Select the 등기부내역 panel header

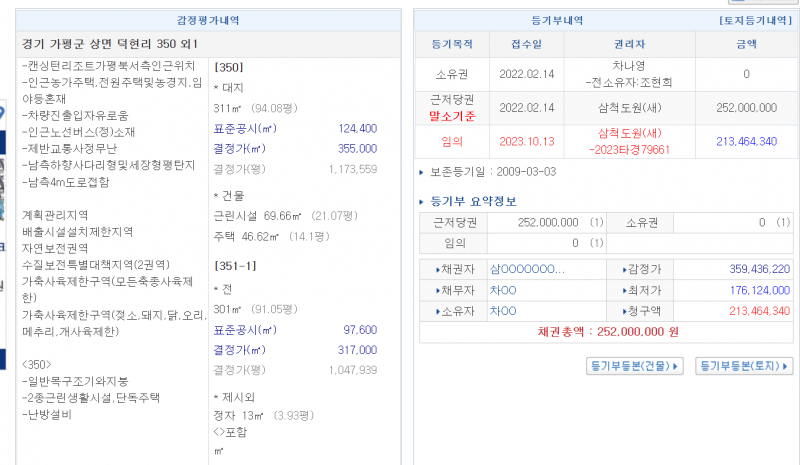(x=557, y=20)
